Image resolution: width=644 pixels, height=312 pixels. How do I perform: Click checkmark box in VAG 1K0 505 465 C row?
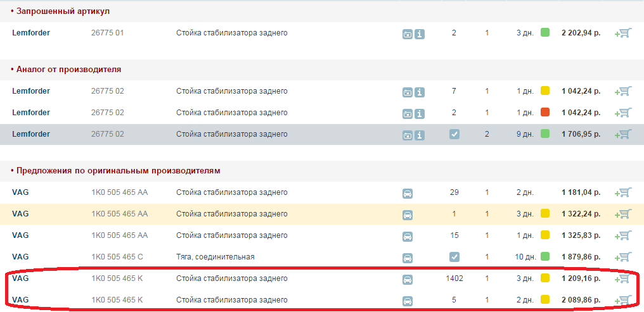coord(454,257)
